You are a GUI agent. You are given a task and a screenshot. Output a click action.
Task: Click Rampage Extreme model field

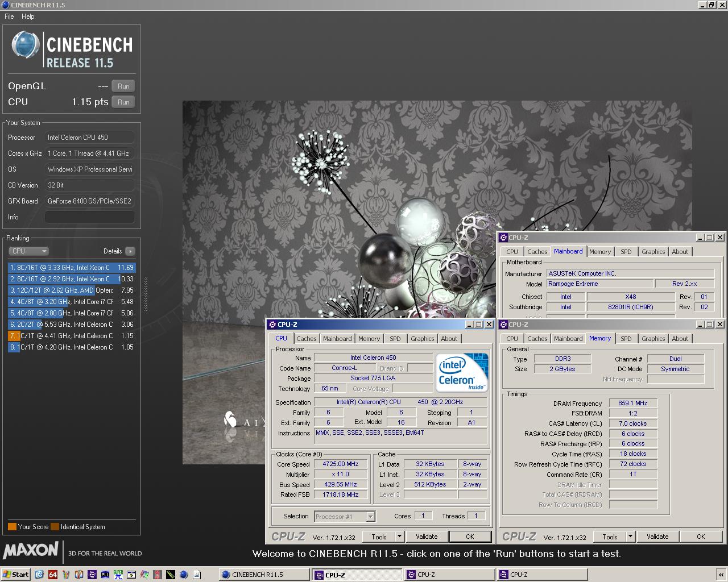click(600, 284)
